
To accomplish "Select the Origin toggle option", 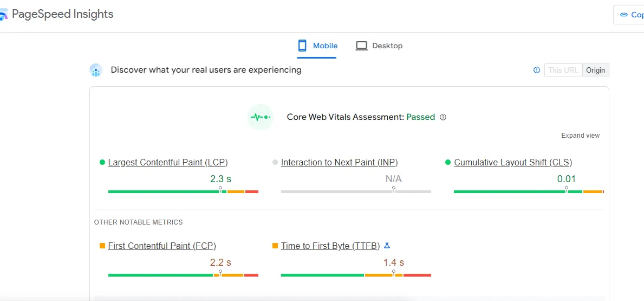I will [x=596, y=70].
